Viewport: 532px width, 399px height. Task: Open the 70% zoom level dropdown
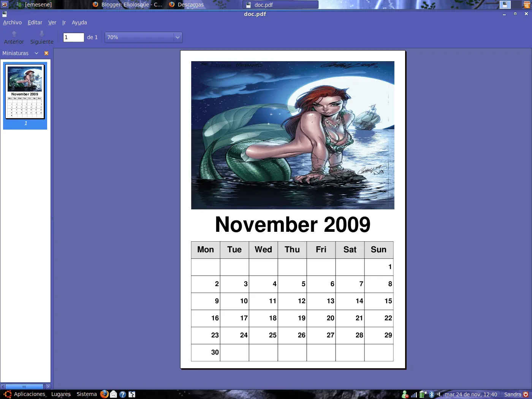(144, 37)
